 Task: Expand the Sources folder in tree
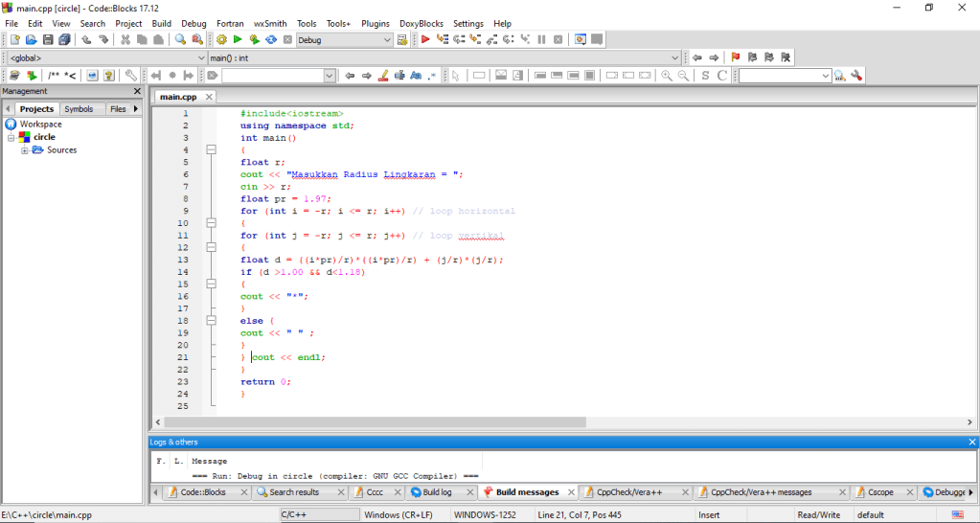pyautogui.click(x=25, y=150)
